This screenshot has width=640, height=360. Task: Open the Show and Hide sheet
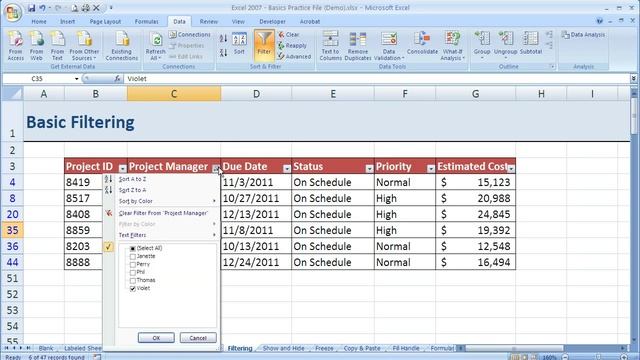283,348
